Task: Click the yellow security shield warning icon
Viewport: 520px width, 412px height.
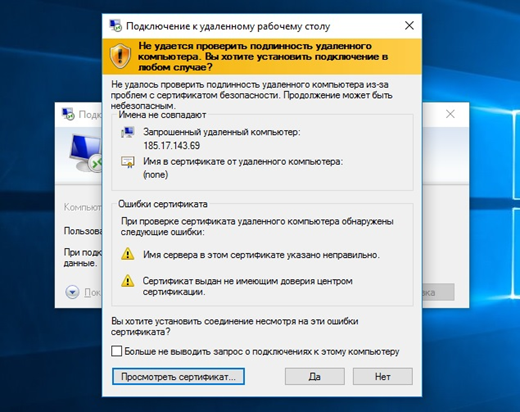Action: 120,56
